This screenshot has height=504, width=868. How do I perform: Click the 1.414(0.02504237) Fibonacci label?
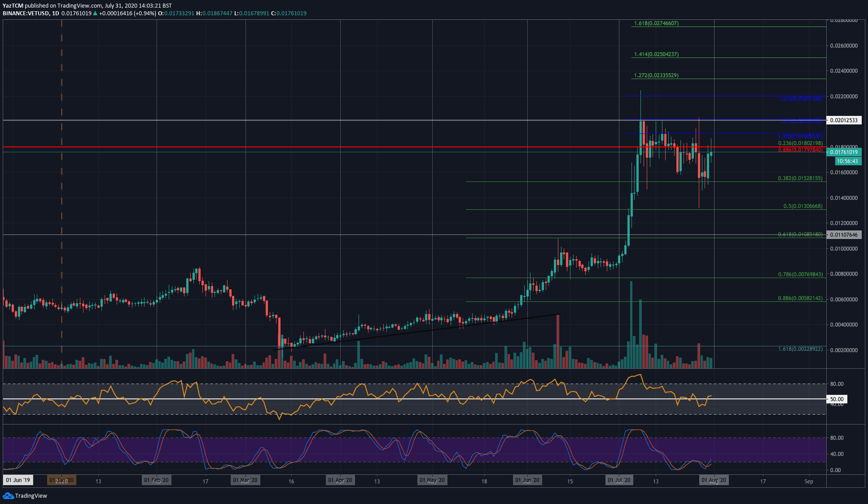coord(656,54)
